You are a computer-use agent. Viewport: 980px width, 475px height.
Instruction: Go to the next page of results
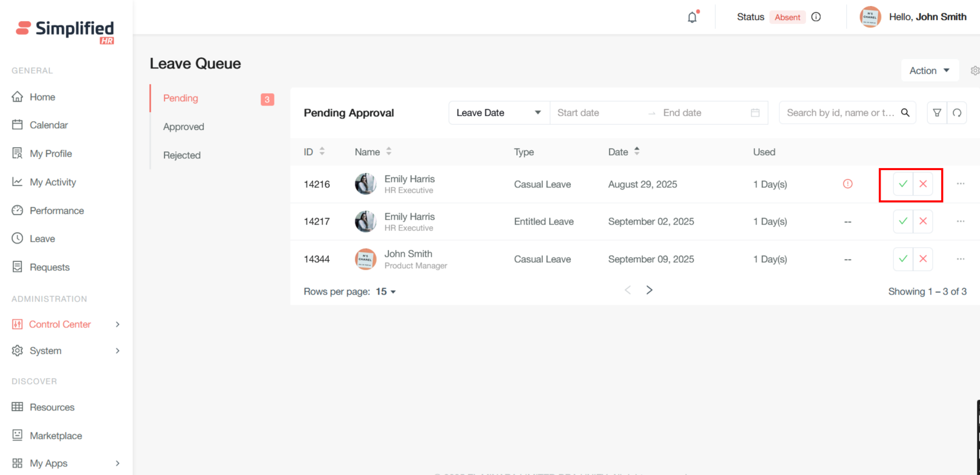(x=650, y=290)
